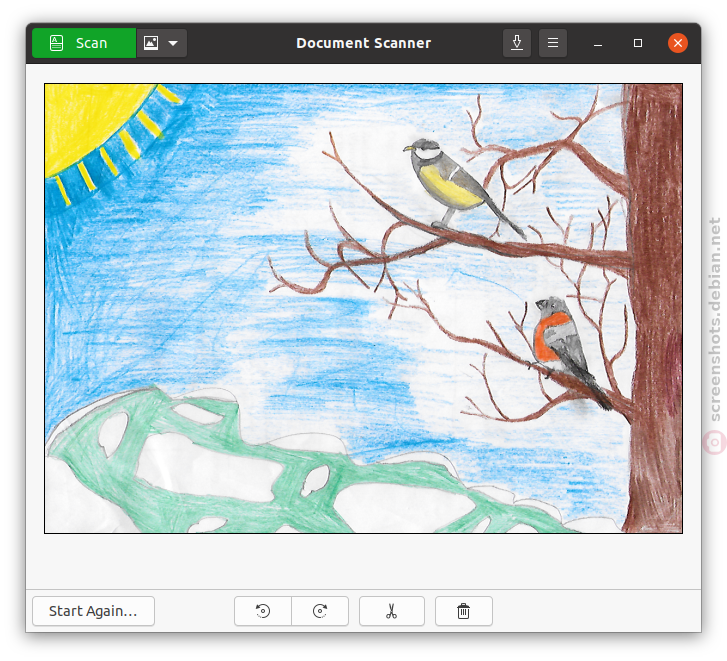The width and height of the screenshot is (727, 661).
Task: Click Start Again... button
Action: coord(93,611)
